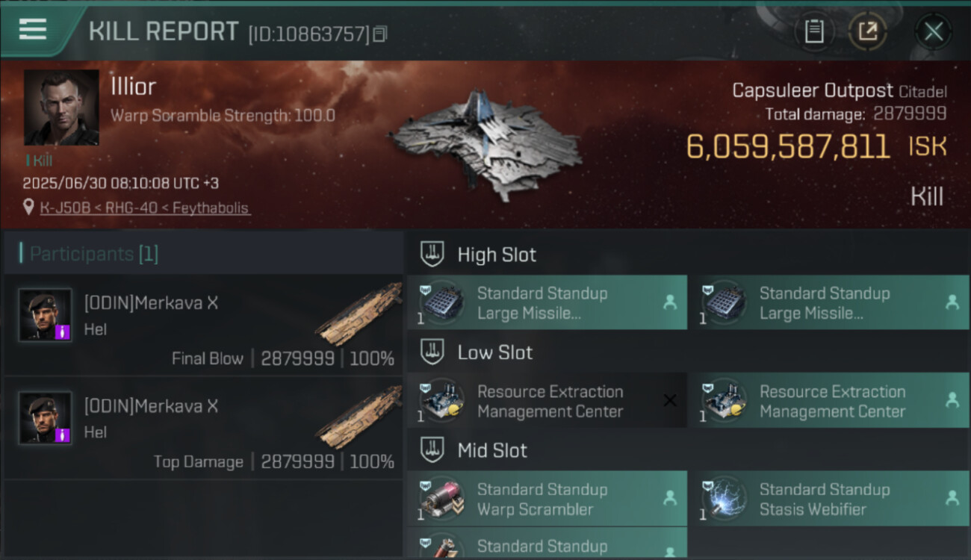Click the Low Slot section header icon
The width and height of the screenshot is (971, 560).
(x=432, y=352)
